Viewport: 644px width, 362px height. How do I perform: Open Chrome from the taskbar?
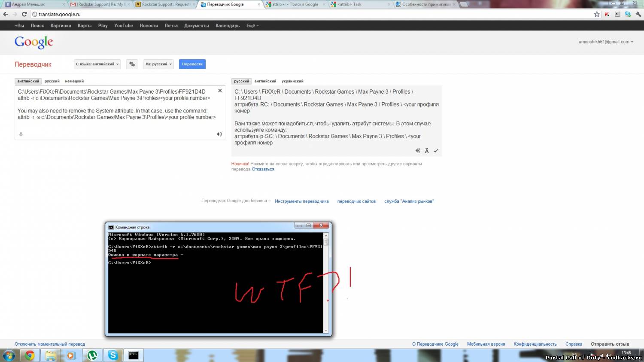click(x=30, y=355)
